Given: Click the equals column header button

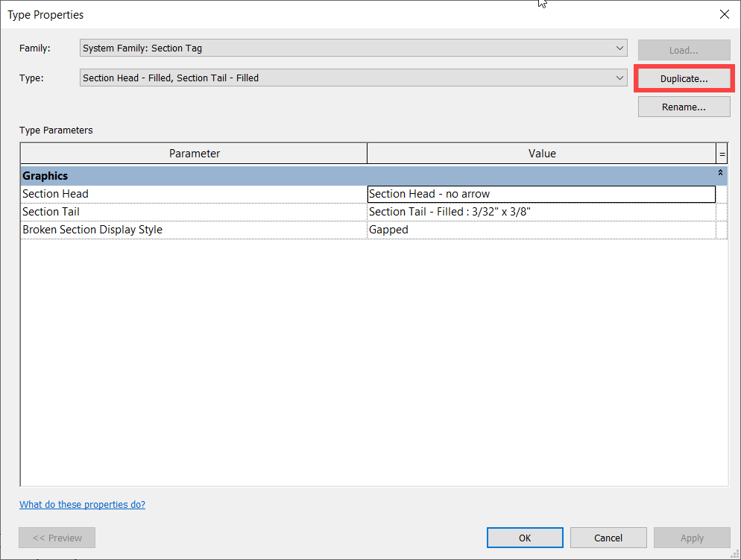Looking at the screenshot, I should point(722,153).
